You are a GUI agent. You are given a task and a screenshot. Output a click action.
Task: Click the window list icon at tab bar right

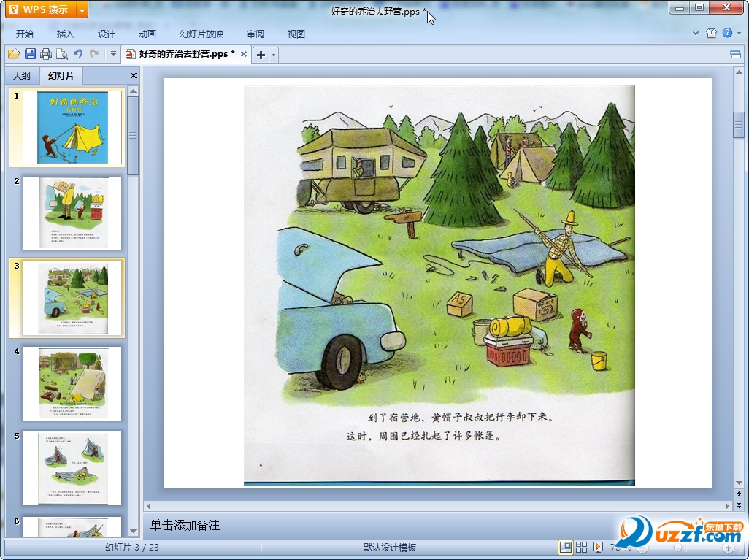tap(736, 54)
